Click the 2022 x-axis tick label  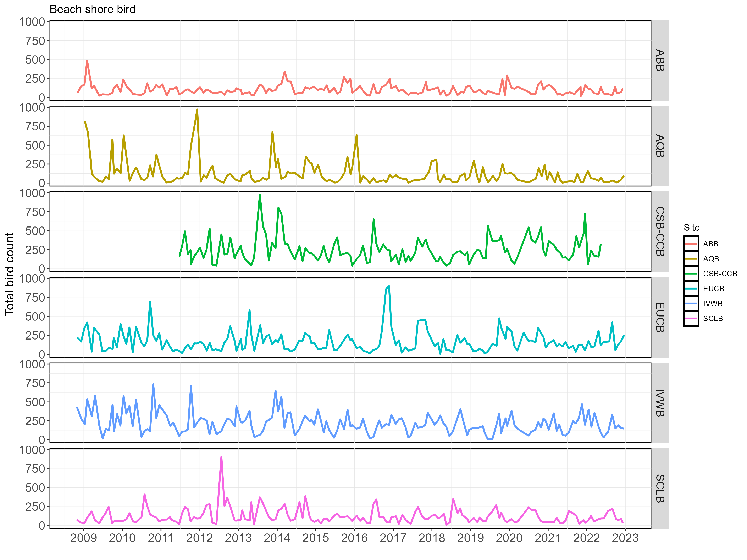(x=587, y=538)
